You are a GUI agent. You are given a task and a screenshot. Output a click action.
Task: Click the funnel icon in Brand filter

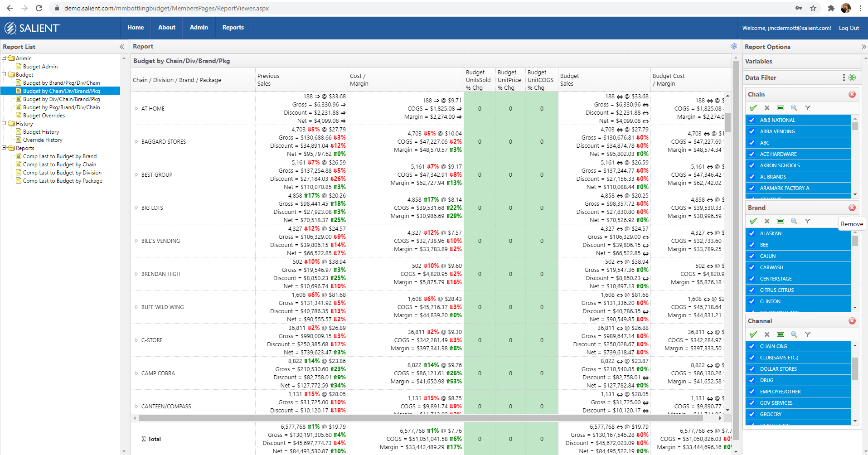[x=808, y=221]
